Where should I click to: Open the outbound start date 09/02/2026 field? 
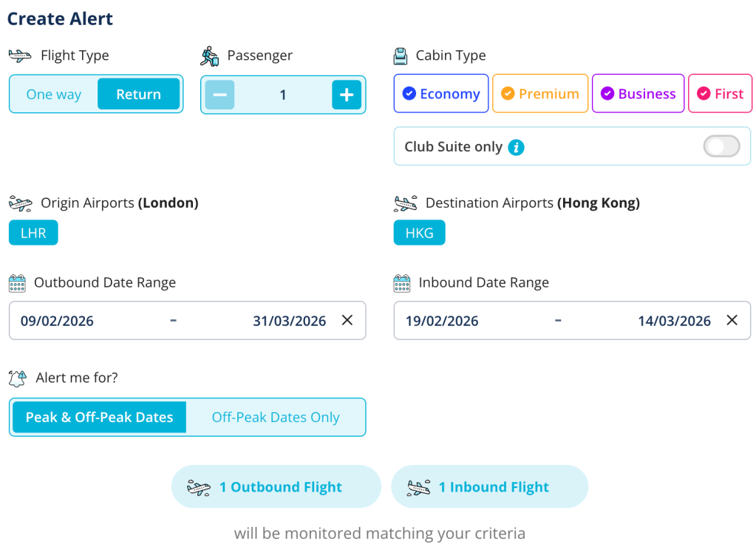point(58,321)
